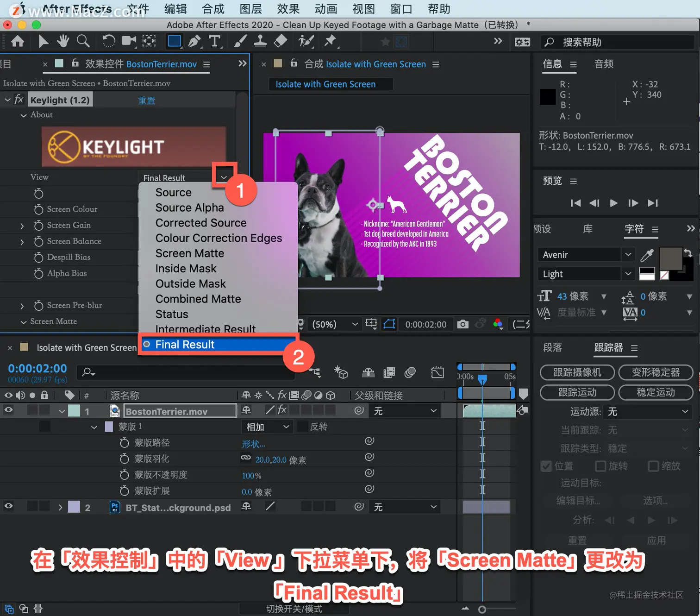Click the region of interest icon
The width and height of the screenshot is (700, 616).
(x=371, y=324)
